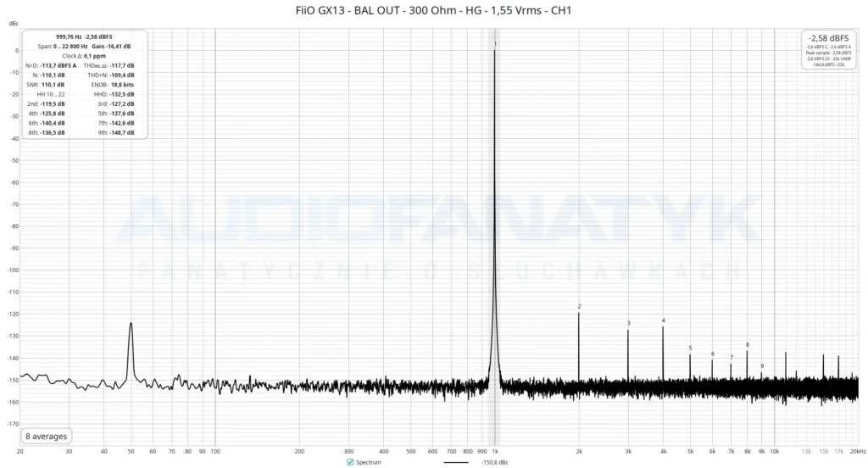Image resolution: width=868 pixels, height=468 pixels.
Task: Select the 9th harmonic marker labeled 9
Action: click(x=762, y=366)
